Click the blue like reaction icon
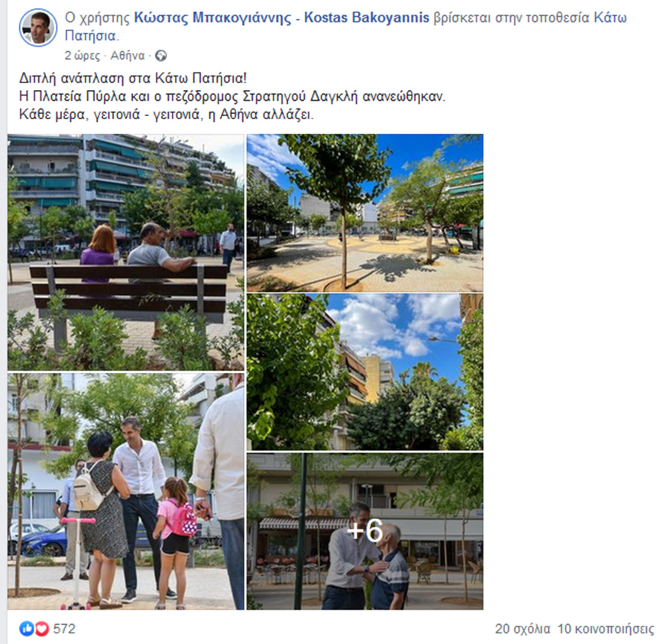Viewport: 663px width, 644px height. [x=26, y=629]
